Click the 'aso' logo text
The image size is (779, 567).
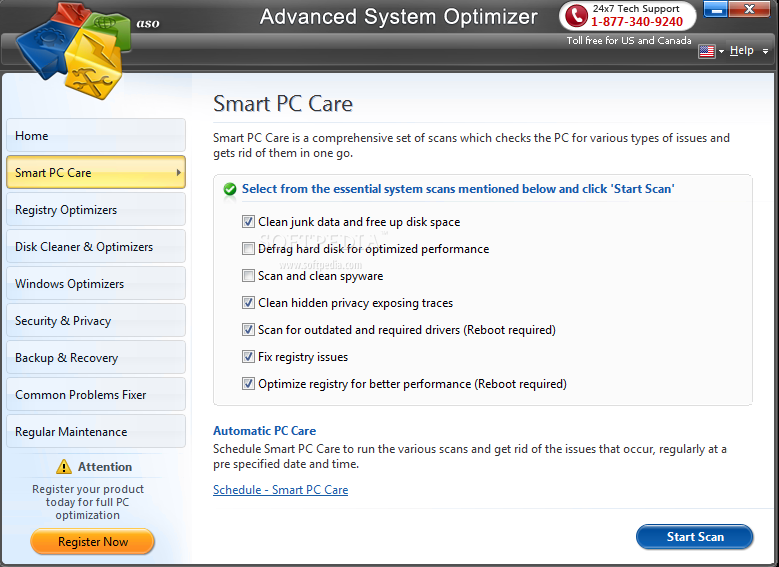[x=148, y=23]
